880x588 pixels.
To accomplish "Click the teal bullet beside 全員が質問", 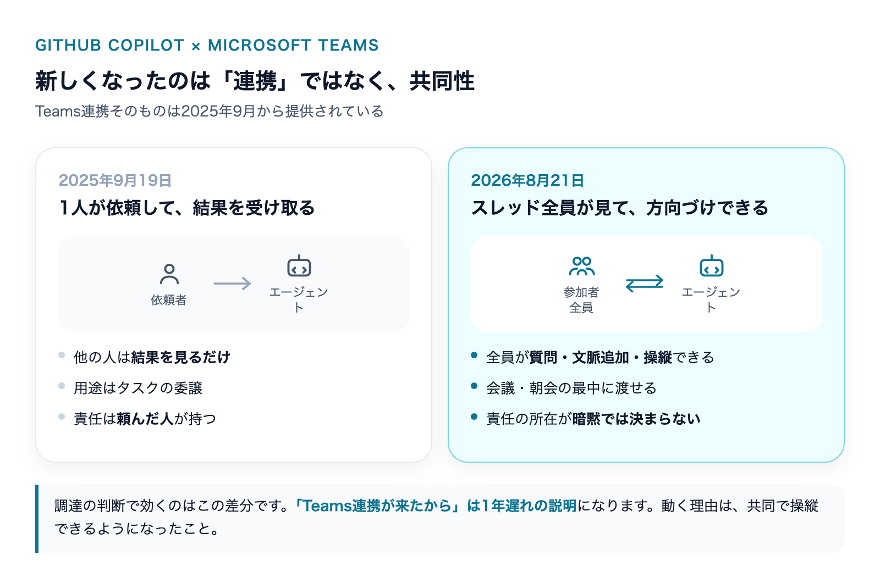I will (x=474, y=355).
